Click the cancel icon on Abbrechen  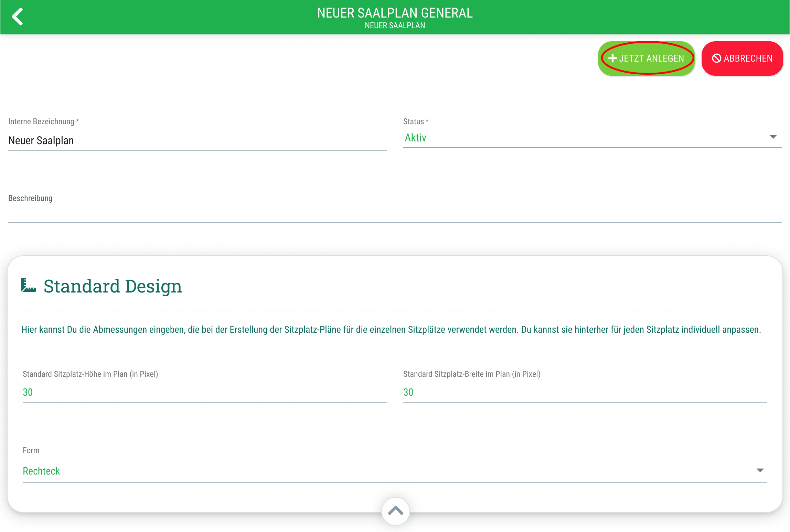(x=716, y=58)
